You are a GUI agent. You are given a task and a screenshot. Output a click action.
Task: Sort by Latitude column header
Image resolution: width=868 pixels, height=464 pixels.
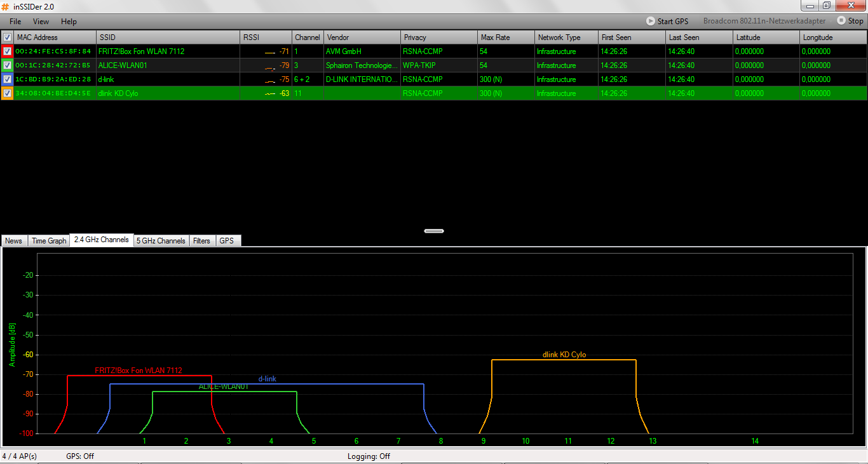point(766,38)
